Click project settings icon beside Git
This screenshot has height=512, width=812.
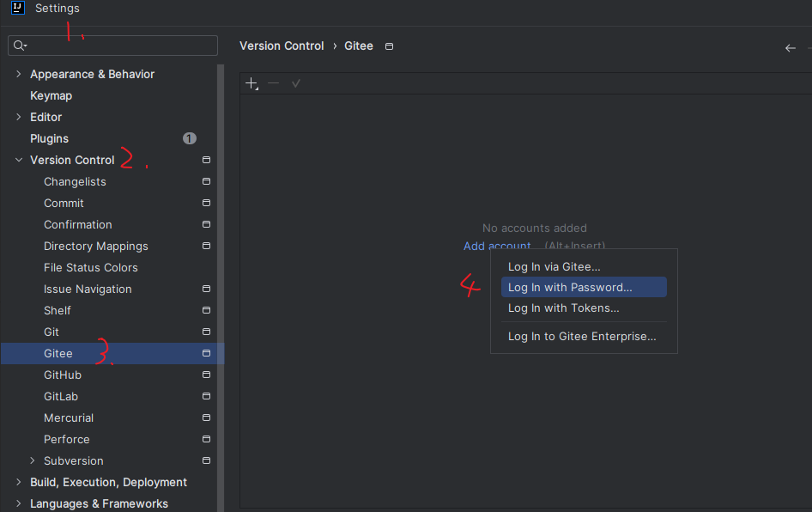(206, 332)
